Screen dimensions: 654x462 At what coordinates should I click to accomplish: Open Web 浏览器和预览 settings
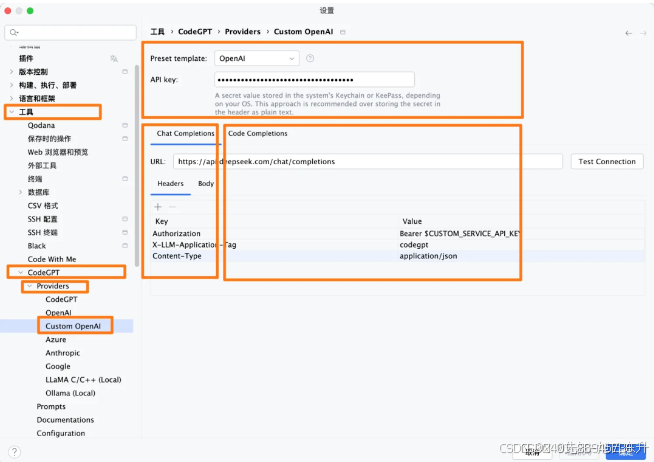point(58,152)
